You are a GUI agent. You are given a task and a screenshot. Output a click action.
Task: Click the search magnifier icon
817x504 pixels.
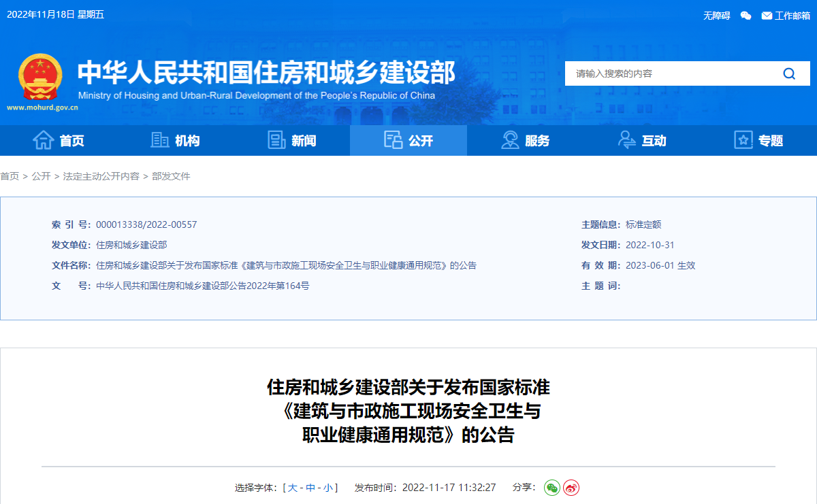pos(789,73)
